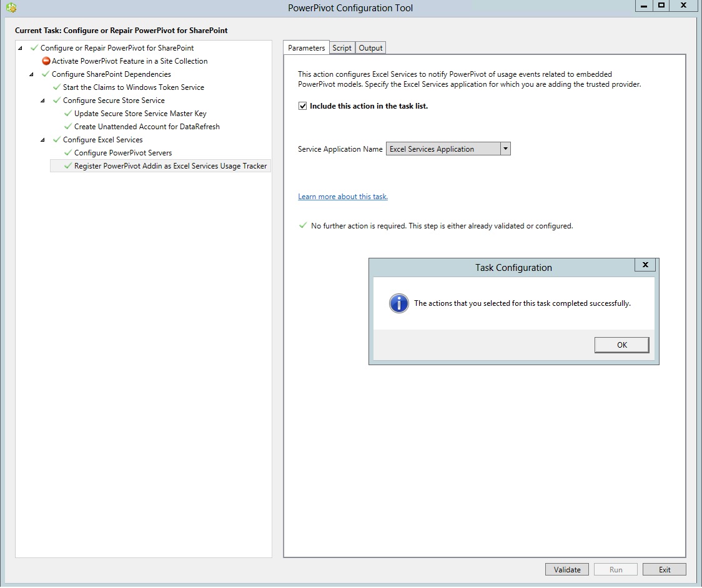Click the green check beside Create Unattended Account for DataRefresh
The image size is (702, 588).
pyautogui.click(x=67, y=126)
